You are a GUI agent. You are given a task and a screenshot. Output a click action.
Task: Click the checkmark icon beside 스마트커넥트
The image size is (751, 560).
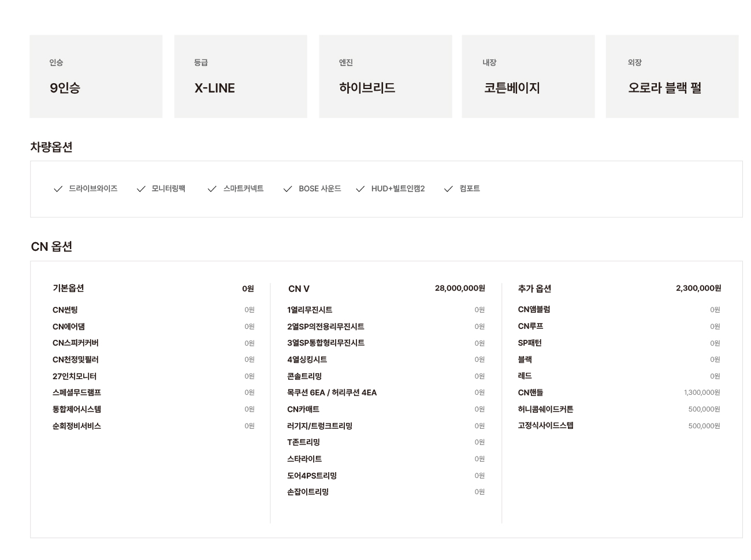pos(212,189)
